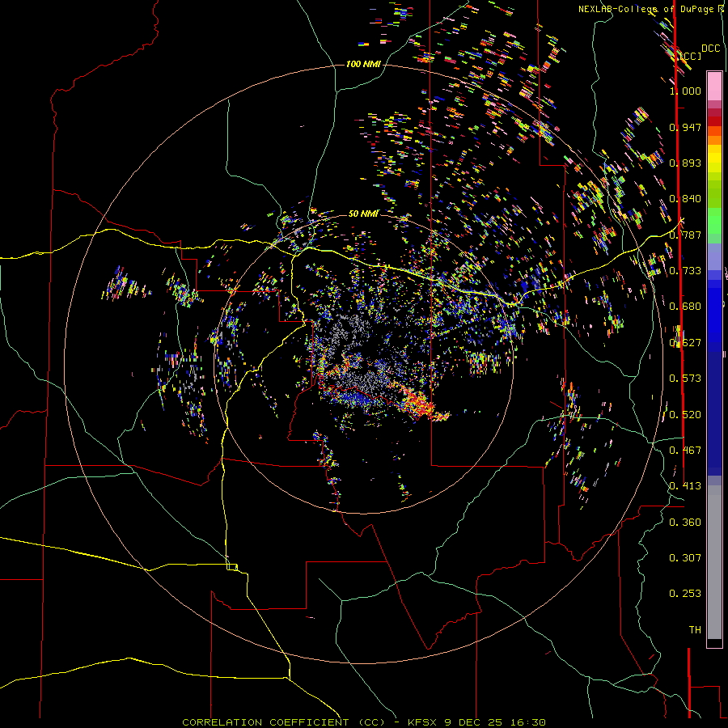Click the CORRELATION COEFFICIENT (CC) caption text

point(284,722)
